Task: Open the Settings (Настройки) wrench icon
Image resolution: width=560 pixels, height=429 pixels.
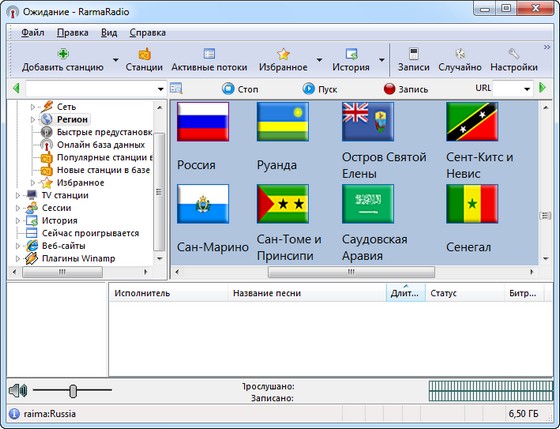Action: coord(514,54)
